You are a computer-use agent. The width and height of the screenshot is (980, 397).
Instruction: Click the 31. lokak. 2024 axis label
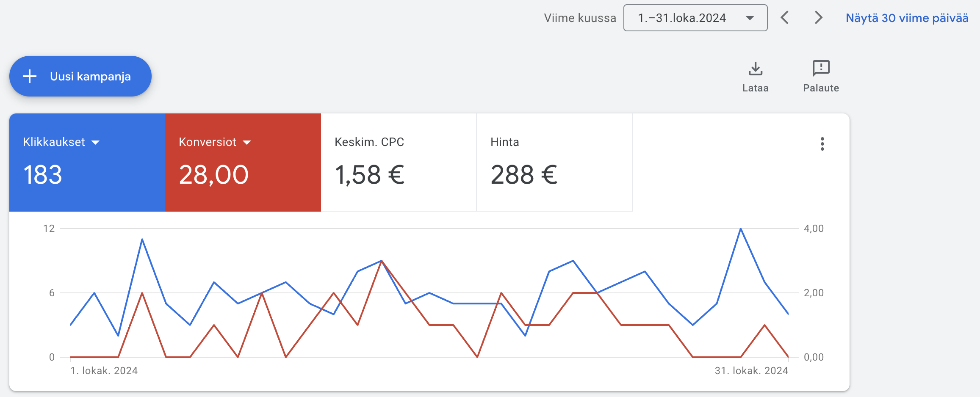pos(751,371)
